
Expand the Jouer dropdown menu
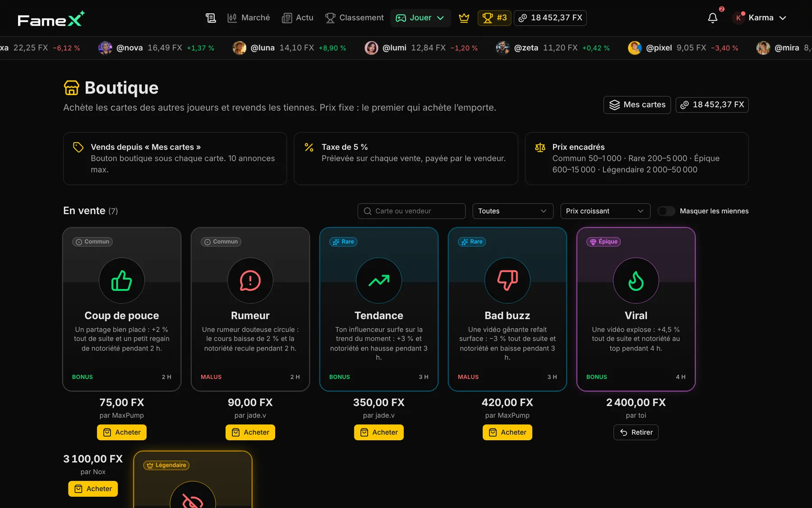tap(420, 18)
